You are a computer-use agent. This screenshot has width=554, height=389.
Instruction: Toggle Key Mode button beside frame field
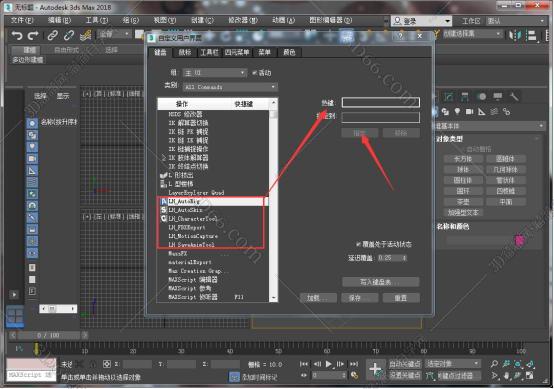coord(304,376)
